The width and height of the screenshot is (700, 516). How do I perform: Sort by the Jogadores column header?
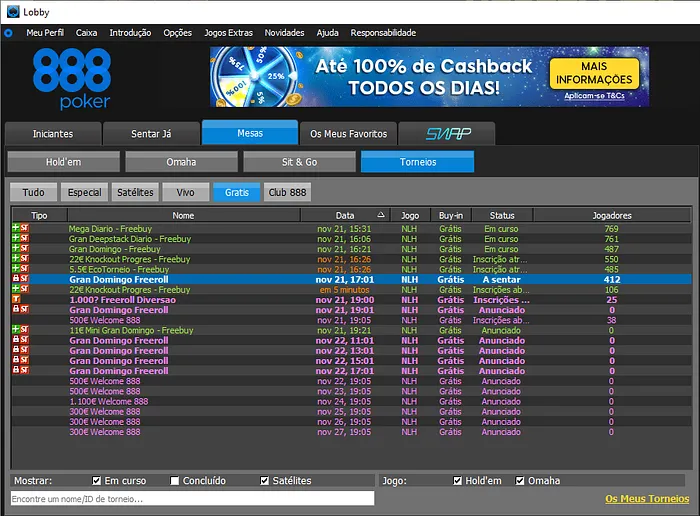click(x=612, y=215)
